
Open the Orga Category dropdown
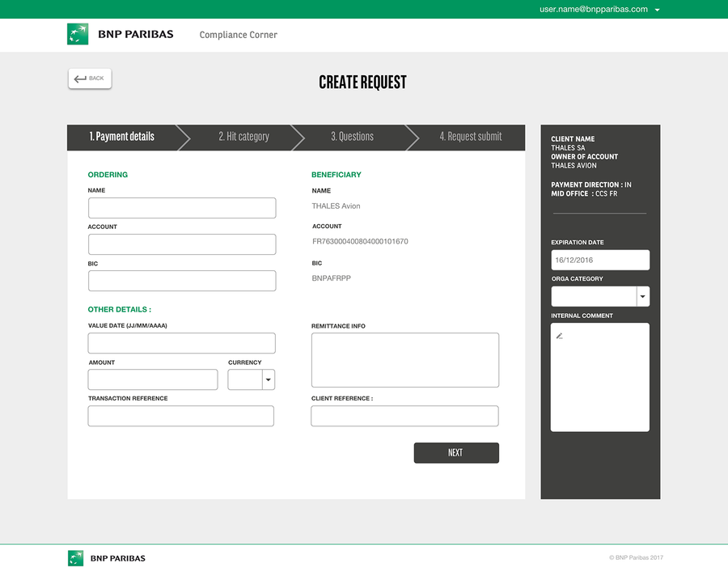point(643,297)
